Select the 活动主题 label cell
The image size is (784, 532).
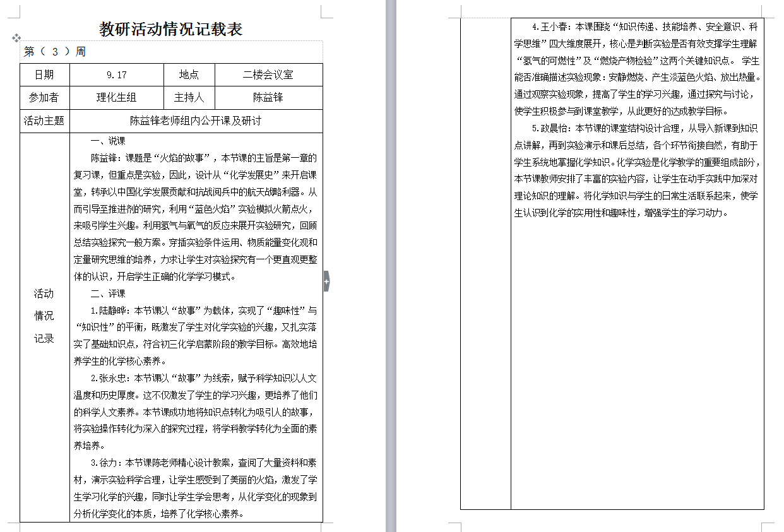[44, 121]
